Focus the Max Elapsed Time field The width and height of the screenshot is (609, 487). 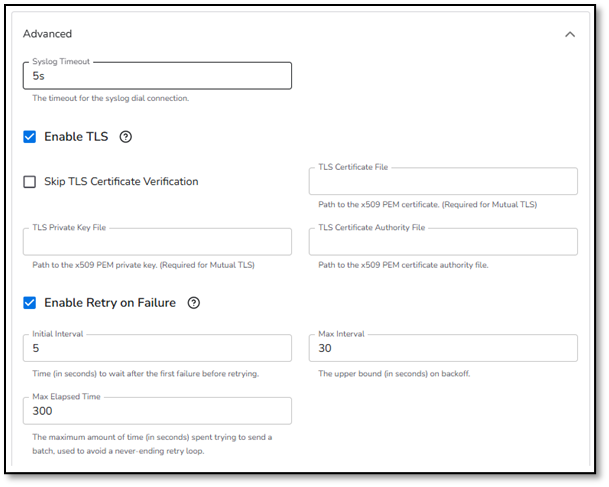point(157,411)
